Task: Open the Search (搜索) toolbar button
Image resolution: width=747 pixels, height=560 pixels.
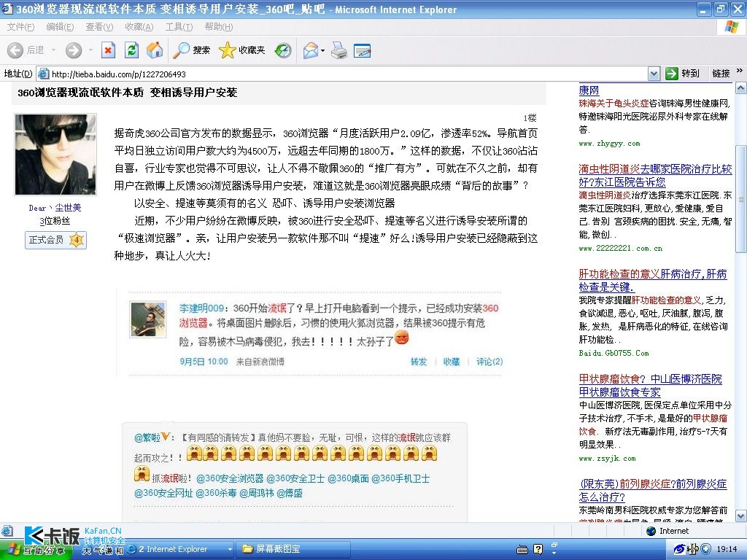Action: [x=191, y=50]
